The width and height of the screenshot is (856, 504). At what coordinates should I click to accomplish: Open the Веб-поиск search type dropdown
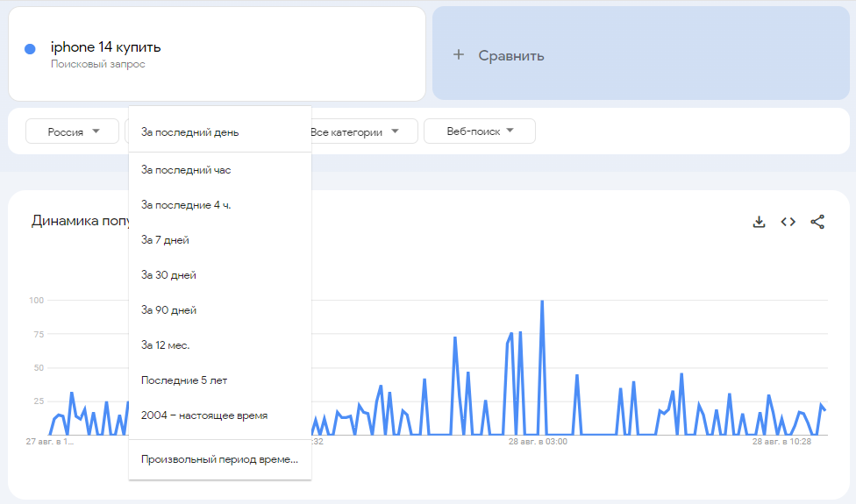(x=480, y=131)
